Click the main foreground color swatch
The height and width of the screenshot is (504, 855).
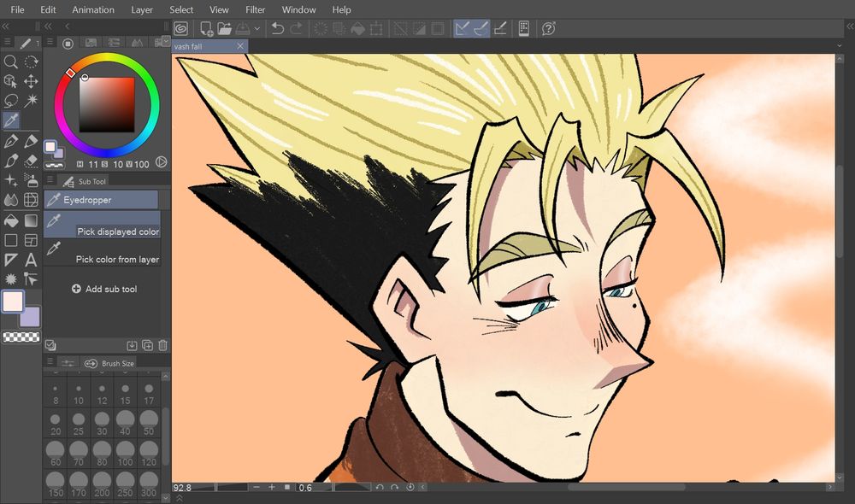[x=13, y=302]
